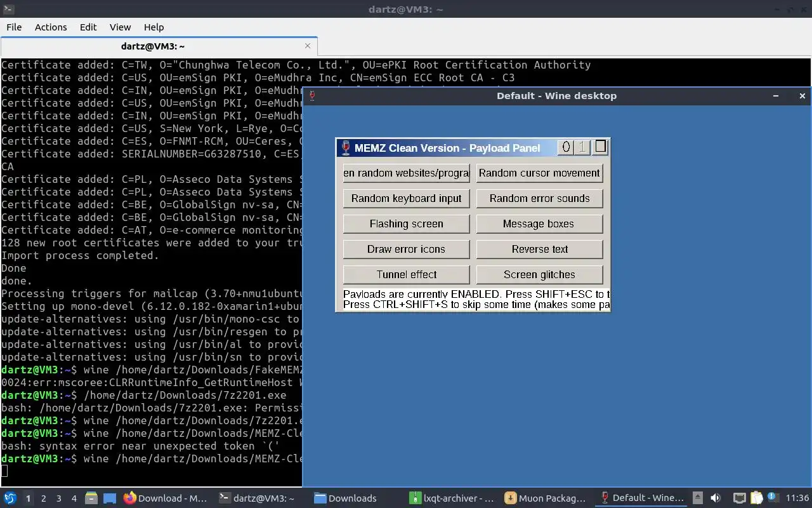This screenshot has height=508, width=812.
Task: Toggle the Tunnel effect payload
Action: [407, 275]
